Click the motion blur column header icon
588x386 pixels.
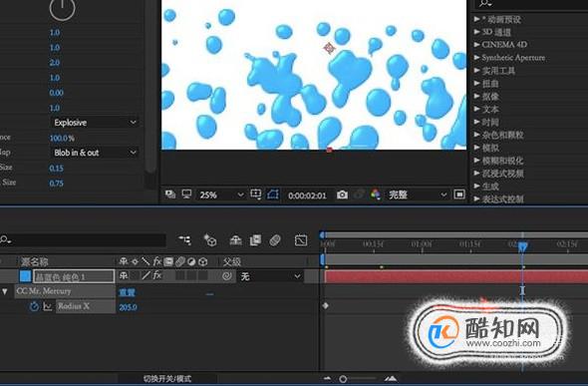point(180,261)
